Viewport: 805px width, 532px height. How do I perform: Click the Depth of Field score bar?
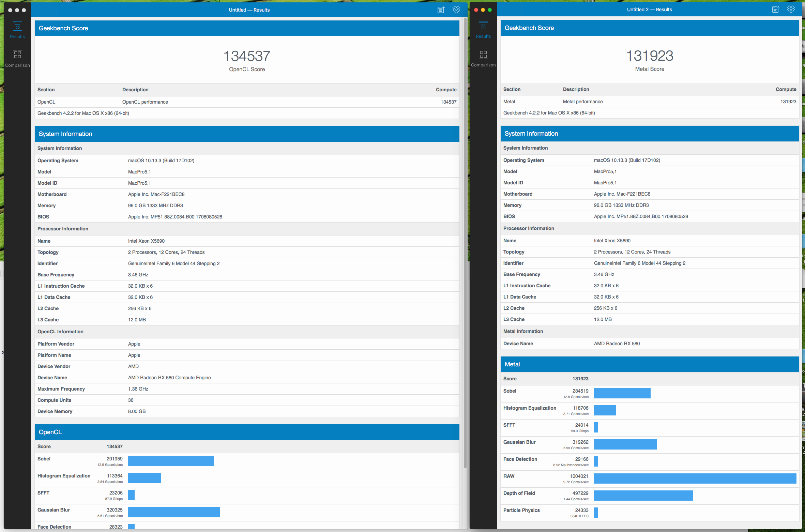[643, 495]
